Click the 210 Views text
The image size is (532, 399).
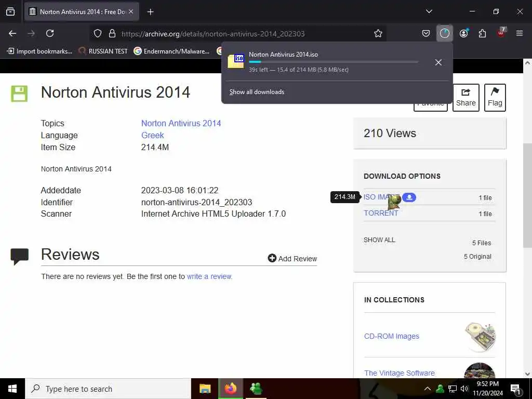click(390, 133)
